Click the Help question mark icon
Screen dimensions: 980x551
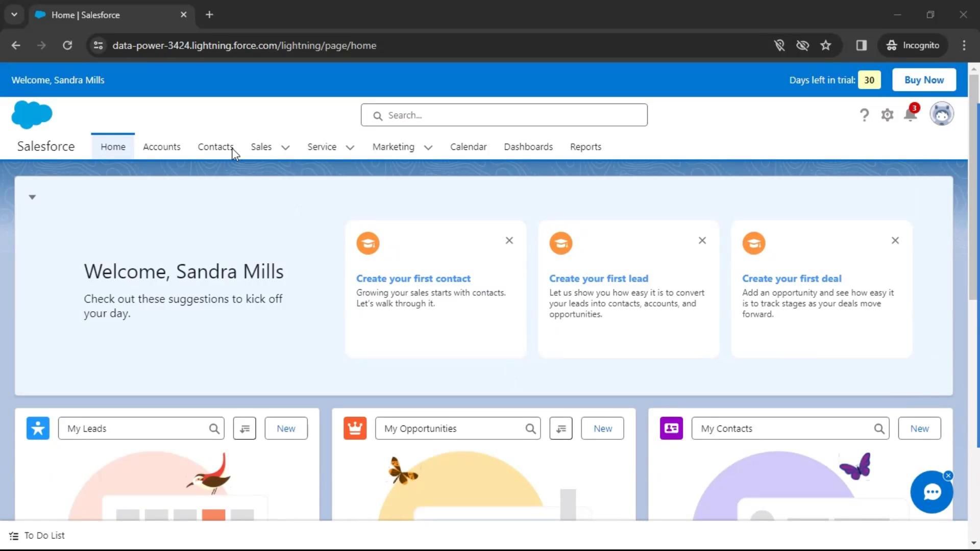[x=864, y=115]
